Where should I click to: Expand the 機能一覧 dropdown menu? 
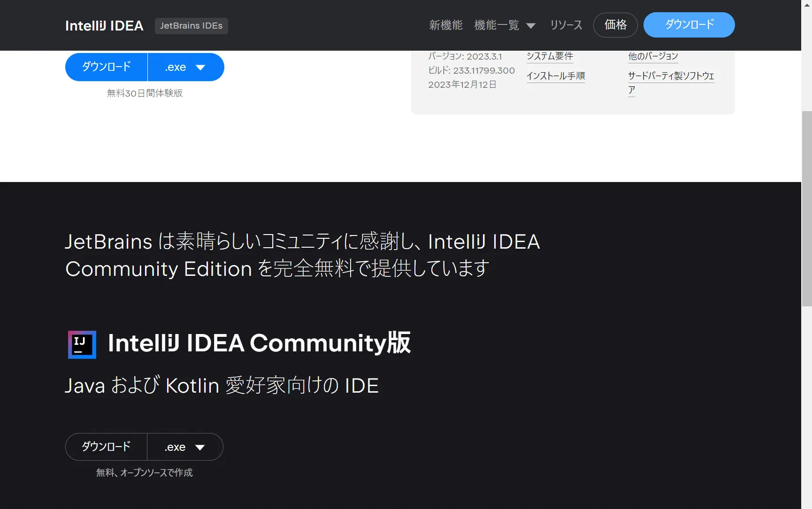(x=505, y=25)
